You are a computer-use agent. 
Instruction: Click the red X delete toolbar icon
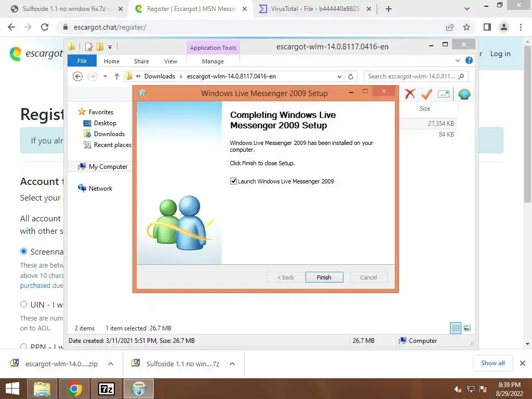coord(410,94)
